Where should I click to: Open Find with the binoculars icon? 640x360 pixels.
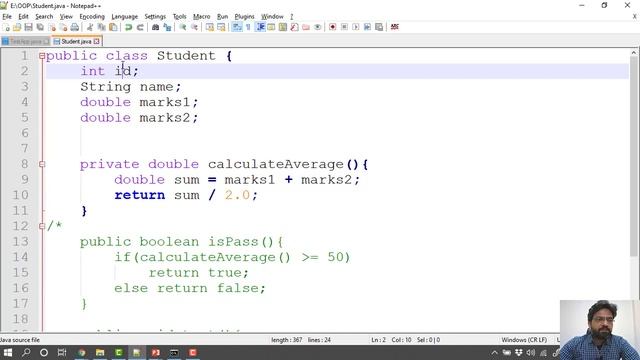point(156,27)
